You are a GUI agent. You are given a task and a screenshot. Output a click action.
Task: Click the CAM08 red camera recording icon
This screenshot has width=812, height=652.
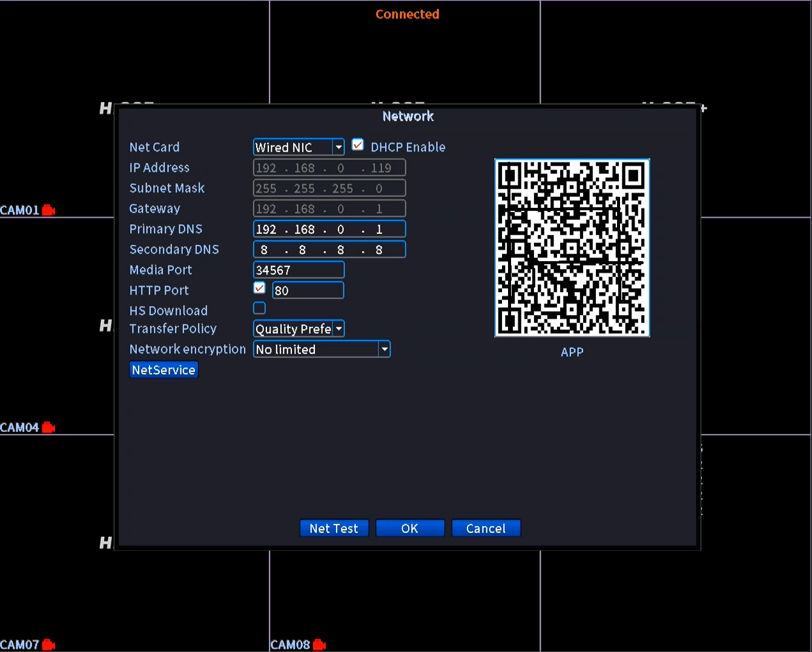[x=319, y=645]
